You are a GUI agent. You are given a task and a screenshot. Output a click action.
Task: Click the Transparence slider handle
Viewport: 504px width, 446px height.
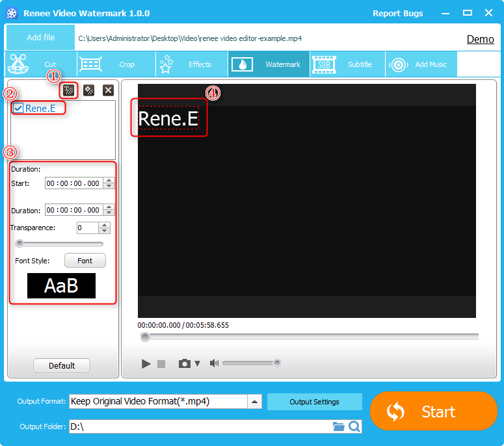(20, 244)
